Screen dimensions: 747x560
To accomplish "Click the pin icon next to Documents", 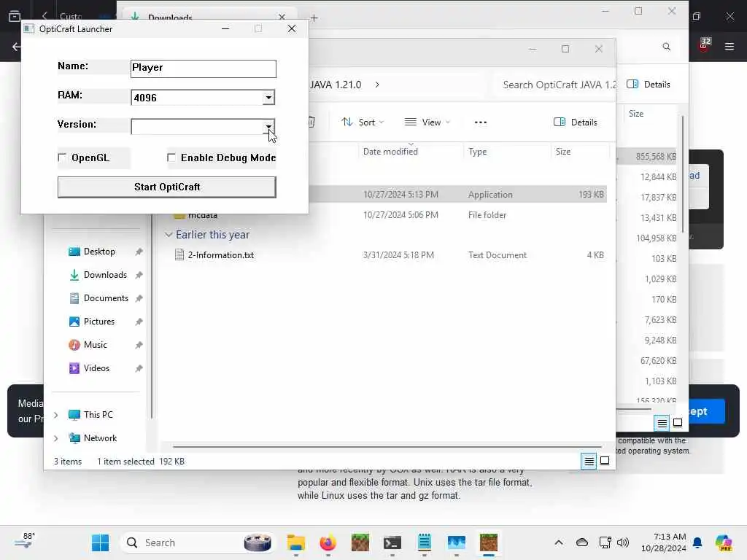I will (139, 298).
